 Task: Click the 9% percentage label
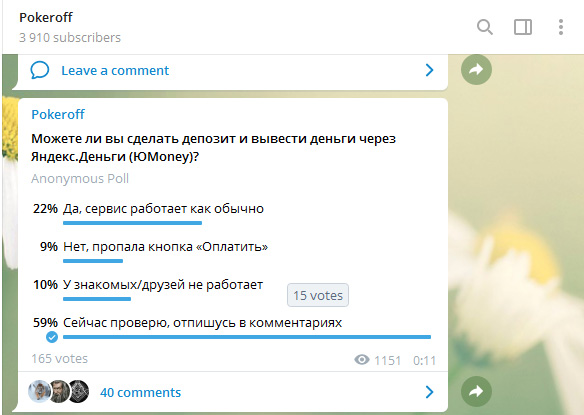point(49,247)
